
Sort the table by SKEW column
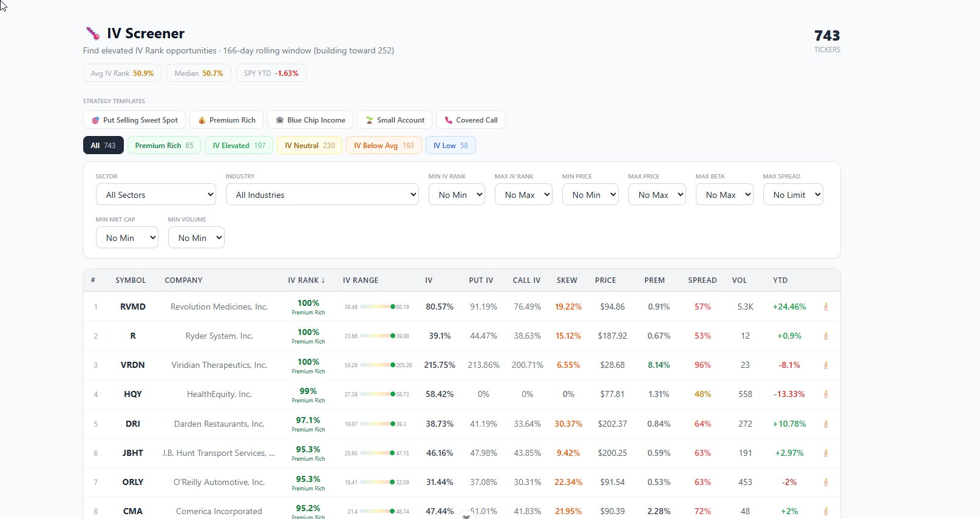(567, 280)
